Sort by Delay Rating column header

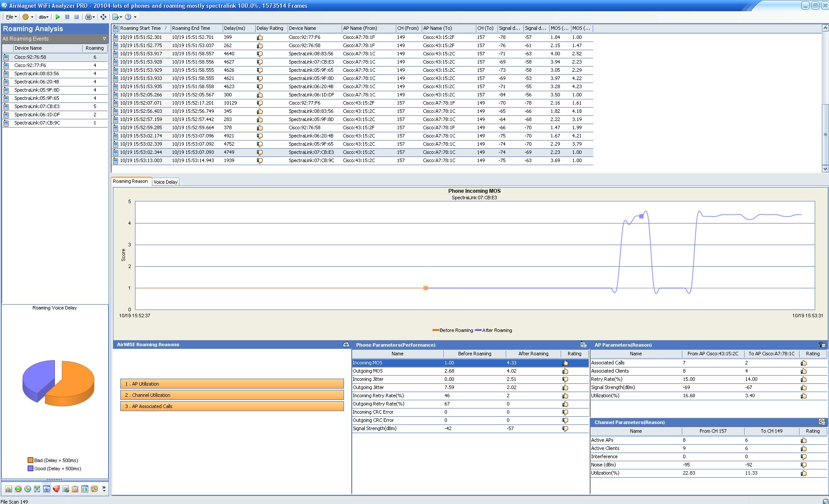(271, 28)
